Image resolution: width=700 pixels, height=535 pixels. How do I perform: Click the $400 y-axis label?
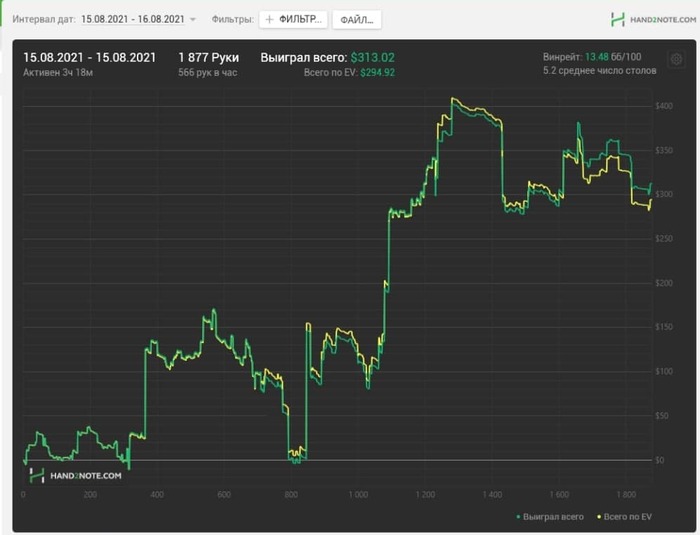click(x=664, y=106)
